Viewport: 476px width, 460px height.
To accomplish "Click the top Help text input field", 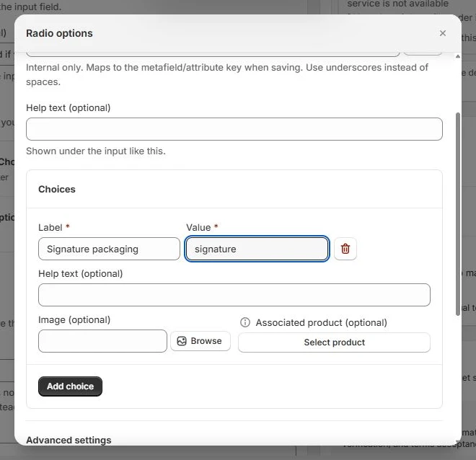I will (234, 129).
